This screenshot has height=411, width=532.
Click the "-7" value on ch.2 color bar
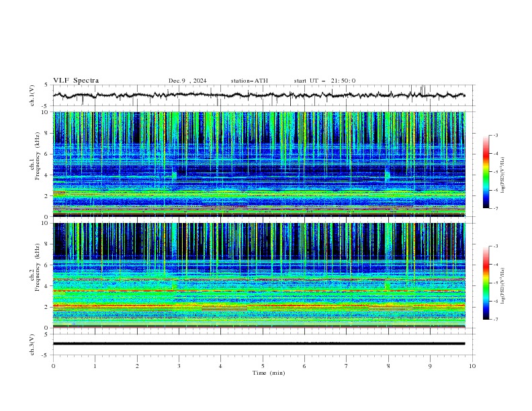(496, 320)
